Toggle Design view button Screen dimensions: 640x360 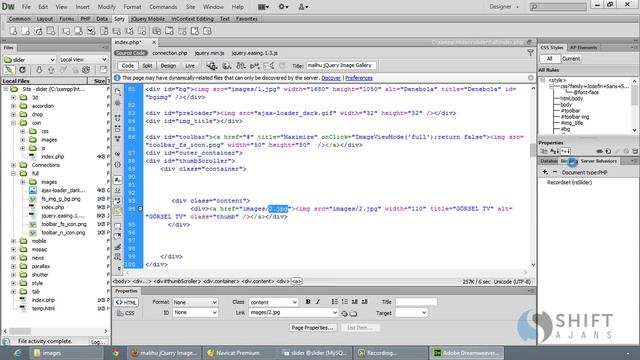tap(168, 66)
